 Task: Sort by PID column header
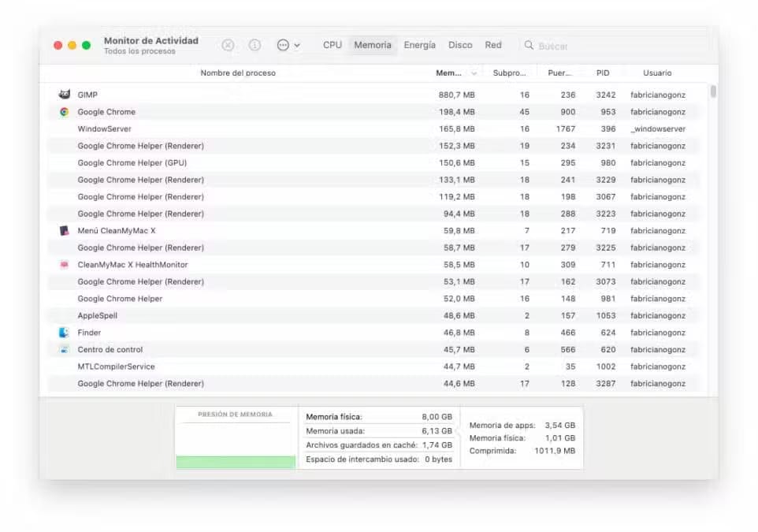click(603, 73)
